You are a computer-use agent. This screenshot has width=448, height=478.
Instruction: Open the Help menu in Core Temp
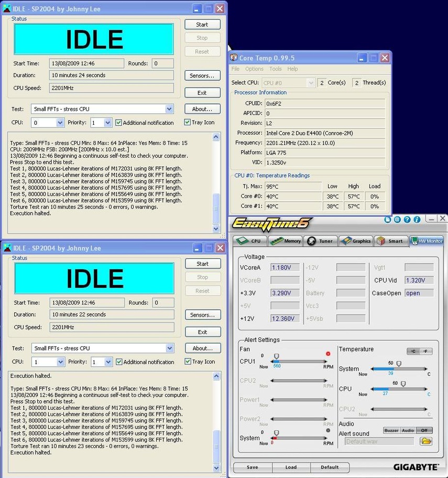[292, 69]
